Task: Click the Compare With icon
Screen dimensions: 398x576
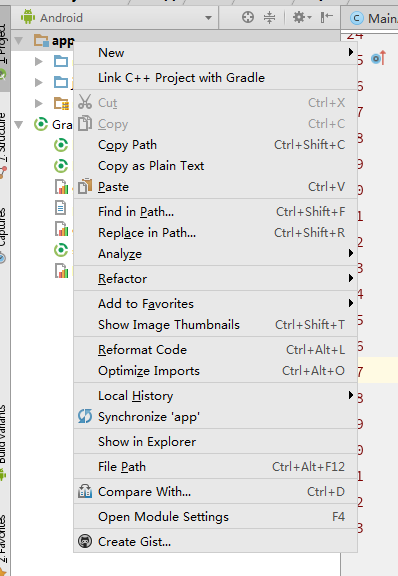Action: [x=85, y=491]
